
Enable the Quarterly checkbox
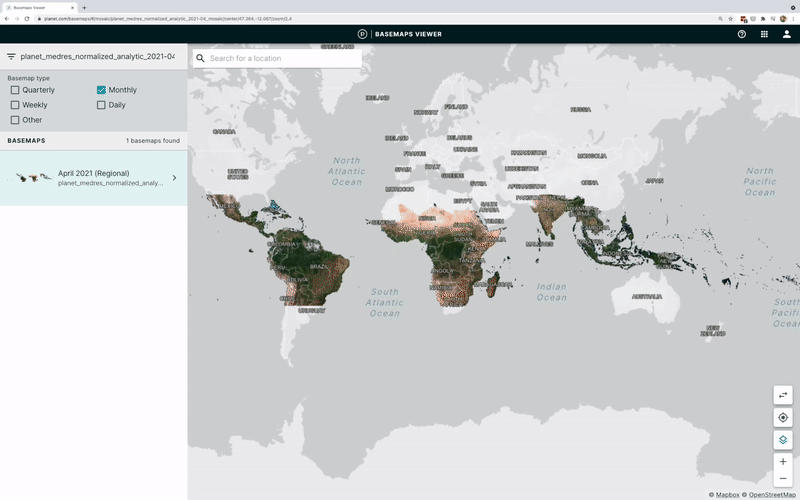pos(15,90)
